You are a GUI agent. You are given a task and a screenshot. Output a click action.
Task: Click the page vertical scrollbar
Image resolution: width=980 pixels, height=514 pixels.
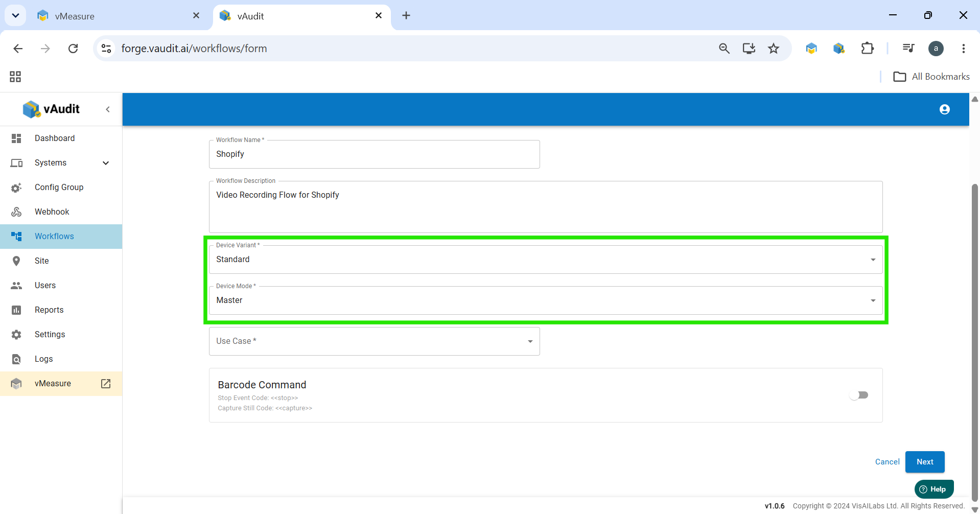(x=975, y=342)
